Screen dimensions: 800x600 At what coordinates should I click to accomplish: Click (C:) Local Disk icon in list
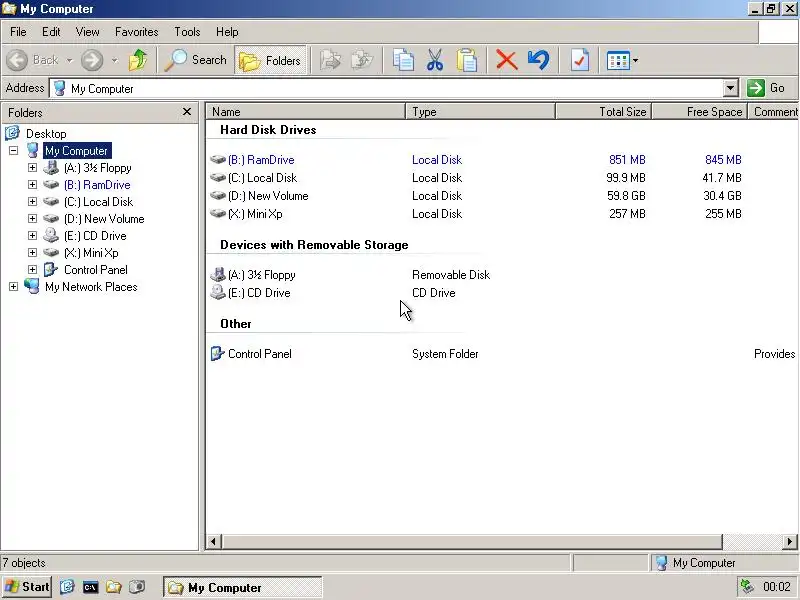[218, 178]
